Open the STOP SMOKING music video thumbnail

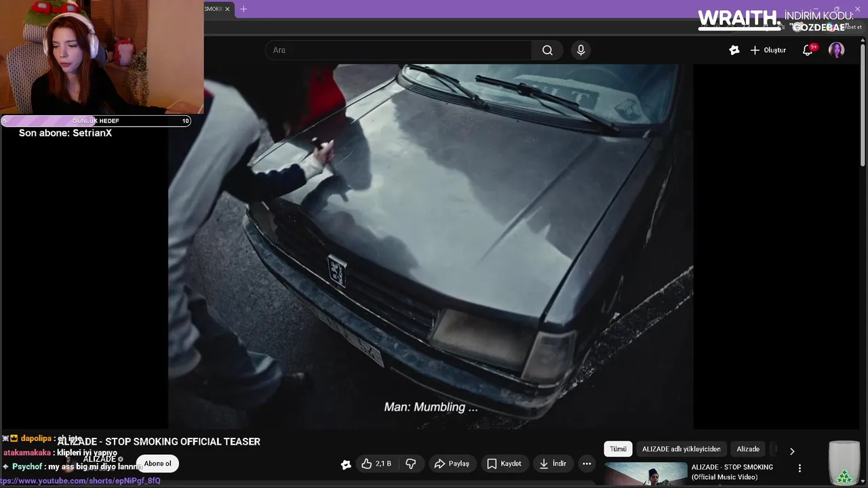pyautogui.click(x=646, y=474)
